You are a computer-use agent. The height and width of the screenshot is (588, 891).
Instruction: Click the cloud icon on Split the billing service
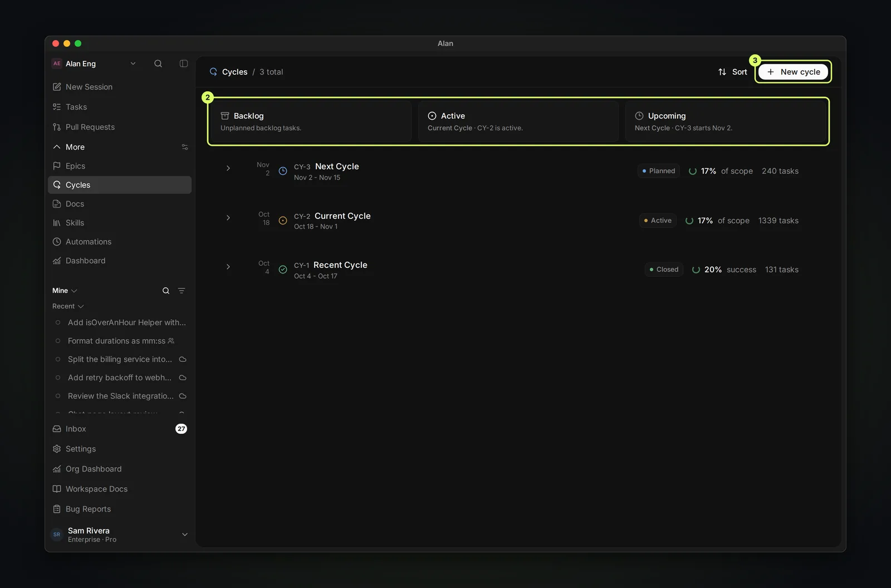coord(183,359)
